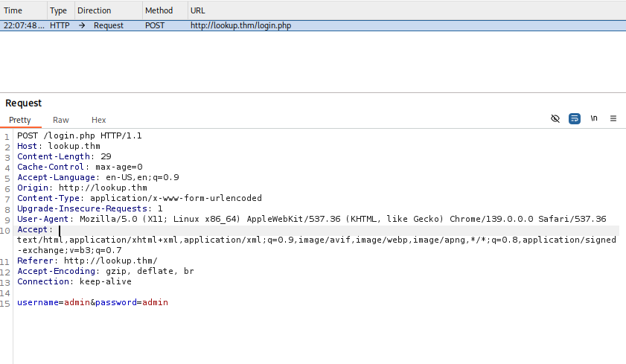The width and height of the screenshot is (626, 364).
Task: Sort by the Time column header
Action: click(24, 10)
